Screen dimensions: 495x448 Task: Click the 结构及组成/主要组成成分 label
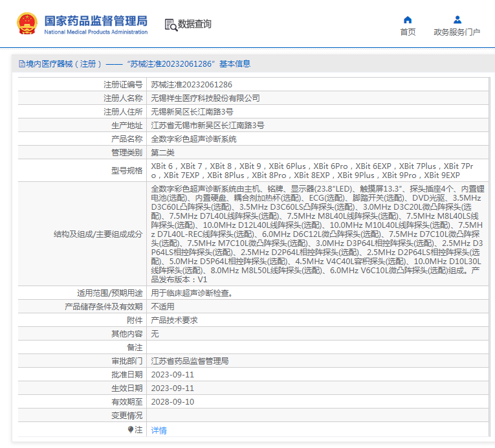[x=98, y=234]
